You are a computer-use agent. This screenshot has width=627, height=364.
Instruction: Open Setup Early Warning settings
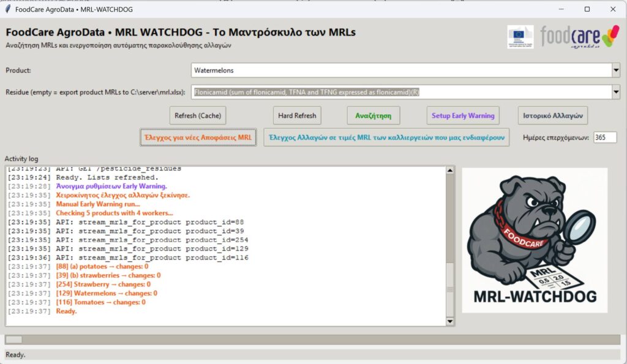[x=463, y=116]
